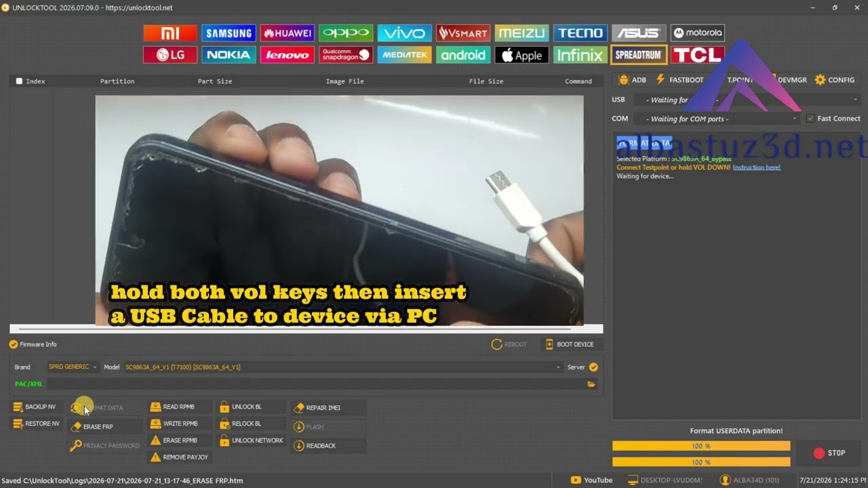Click the UNLOCK BL button
Viewport: 868px width, 488px height.
click(x=250, y=407)
